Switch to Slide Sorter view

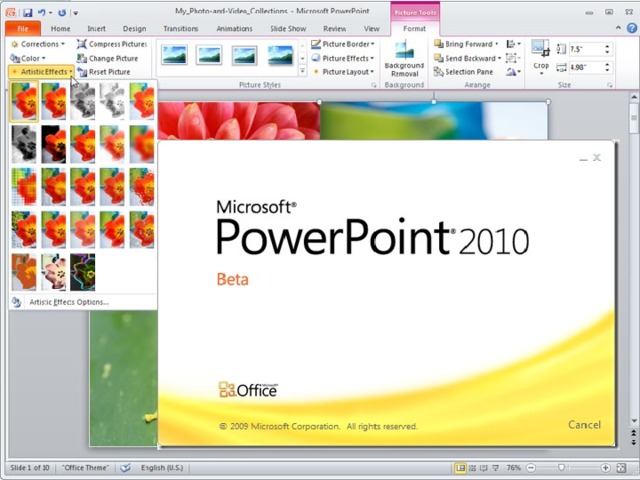(x=472, y=468)
